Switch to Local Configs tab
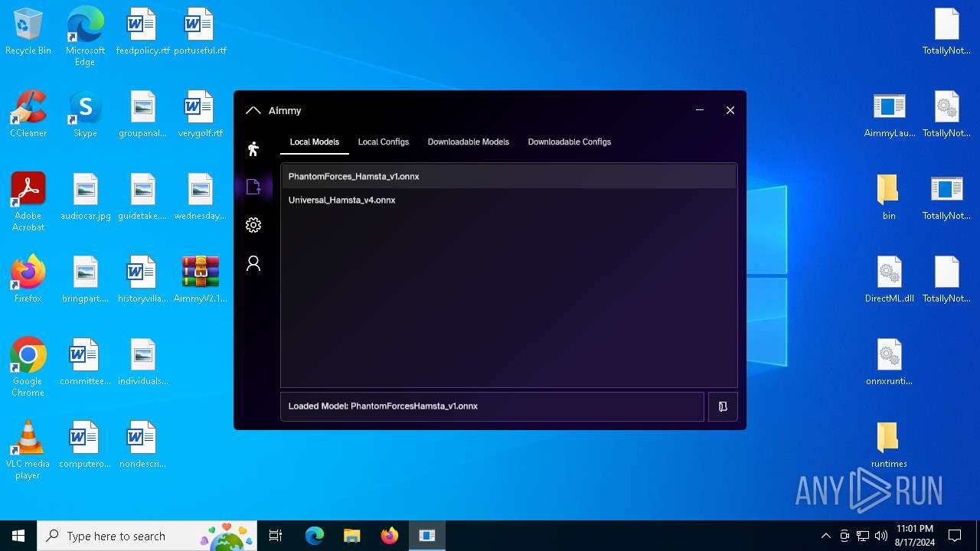Viewport: 980px width, 551px height. pos(384,142)
